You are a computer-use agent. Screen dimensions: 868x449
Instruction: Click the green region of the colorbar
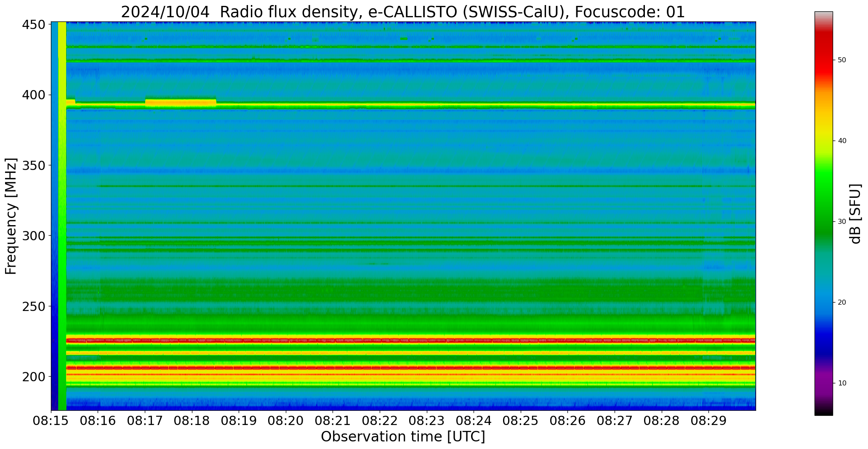(x=823, y=202)
